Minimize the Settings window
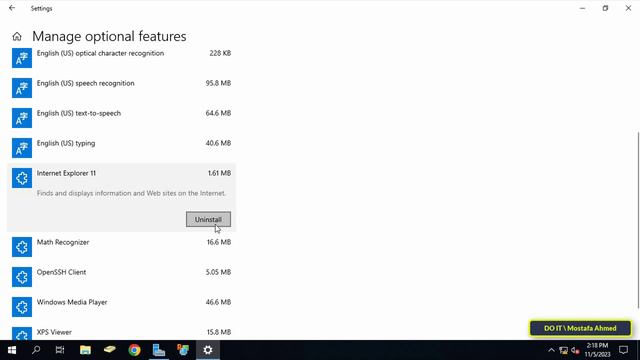Viewport: 640px width, 360px height. click(582, 8)
